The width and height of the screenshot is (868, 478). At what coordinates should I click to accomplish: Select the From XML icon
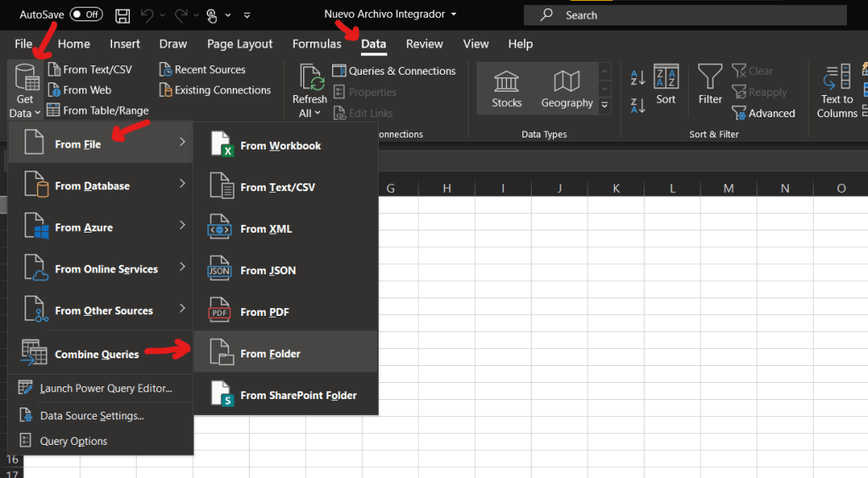point(220,228)
